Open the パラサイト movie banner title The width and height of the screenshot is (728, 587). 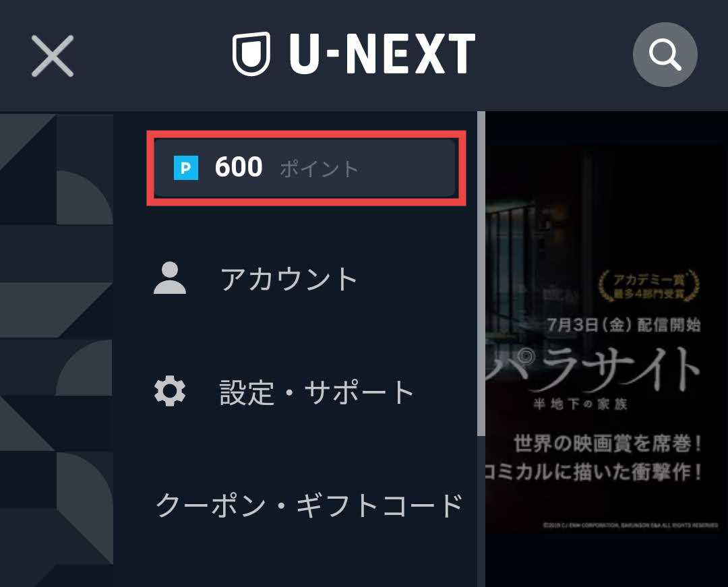click(x=593, y=369)
